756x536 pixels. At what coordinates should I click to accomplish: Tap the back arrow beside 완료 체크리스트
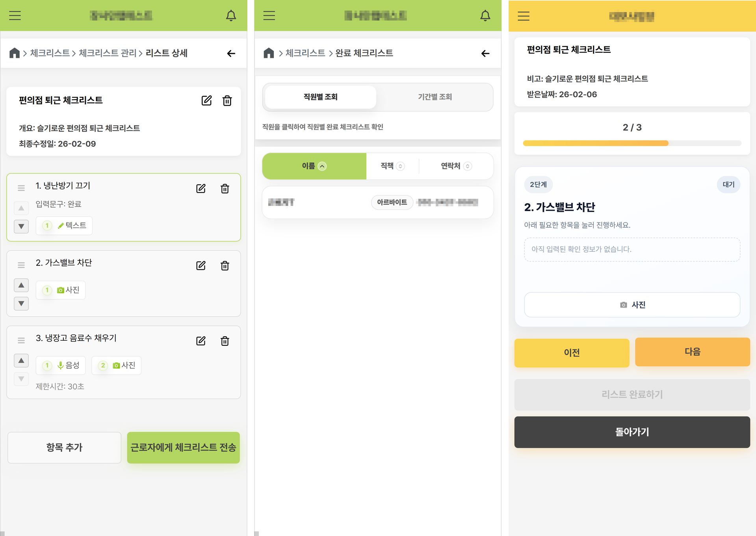485,53
